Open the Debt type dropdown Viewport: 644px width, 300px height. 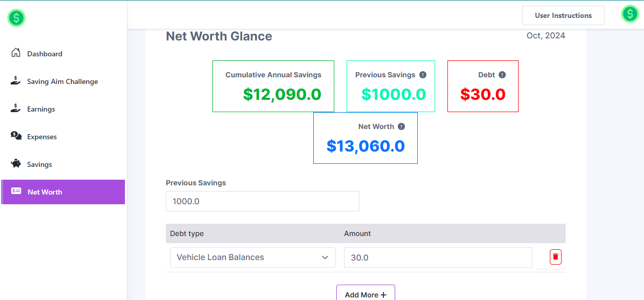(252, 258)
